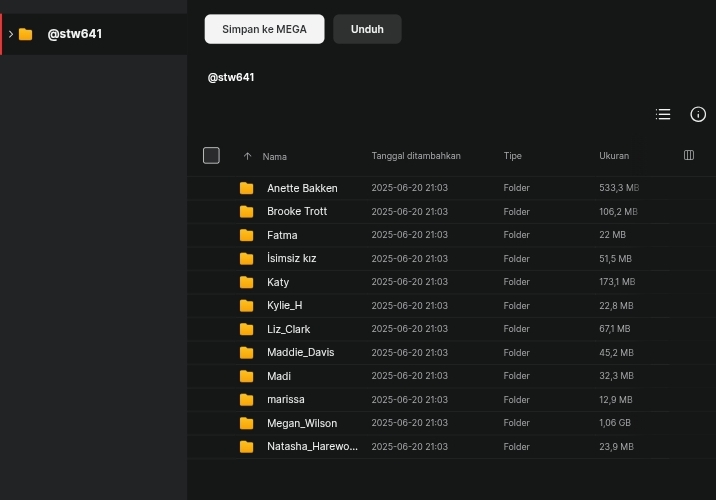Toggle sort direction arrow next to Nama
The width and height of the screenshot is (716, 500).
tap(247, 156)
